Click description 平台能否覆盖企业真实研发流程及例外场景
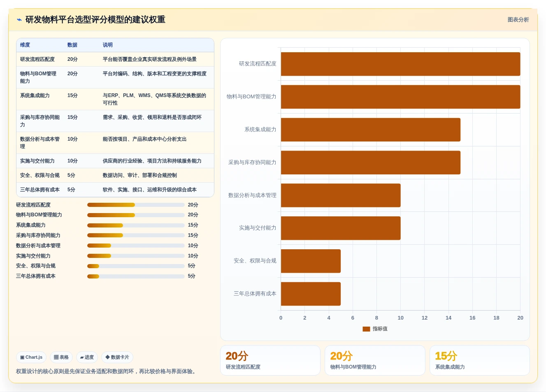 pos(150,59)
